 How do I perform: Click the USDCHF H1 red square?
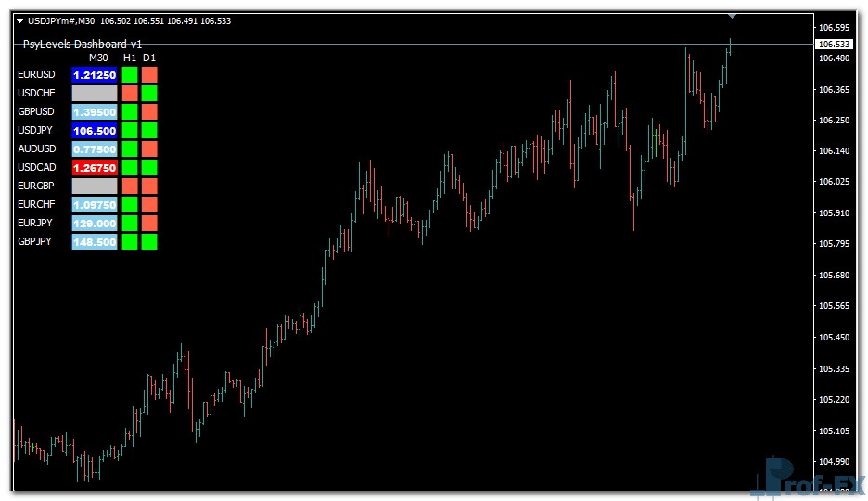point(130,93)
